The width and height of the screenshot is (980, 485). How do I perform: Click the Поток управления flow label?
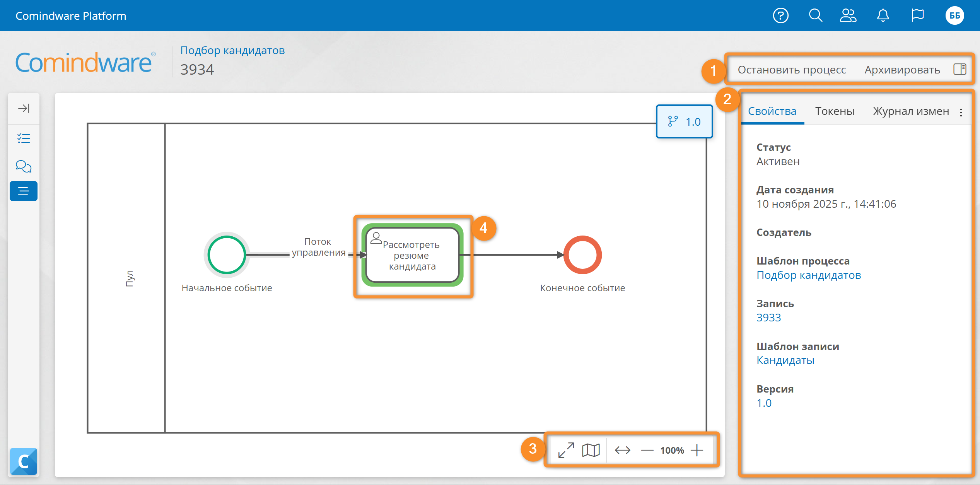tap(318, 247)
